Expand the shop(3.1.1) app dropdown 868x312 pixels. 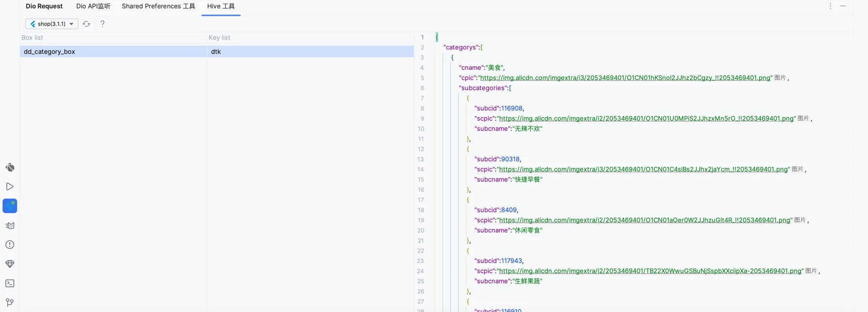click(51, 24)
